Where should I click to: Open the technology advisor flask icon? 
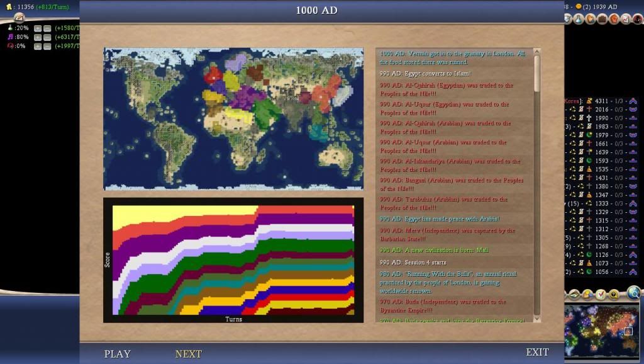[579, 19]
